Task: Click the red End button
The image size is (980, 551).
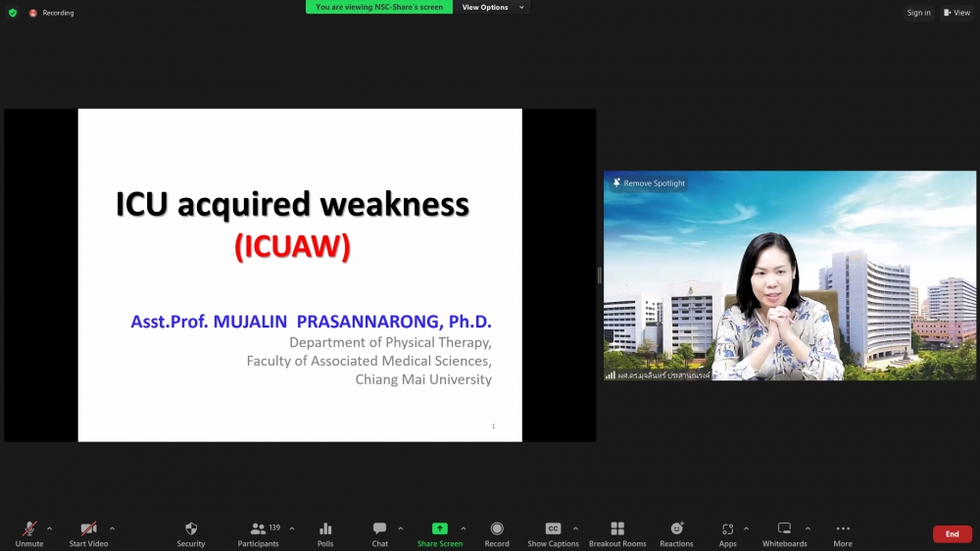Action: point(952,534)
